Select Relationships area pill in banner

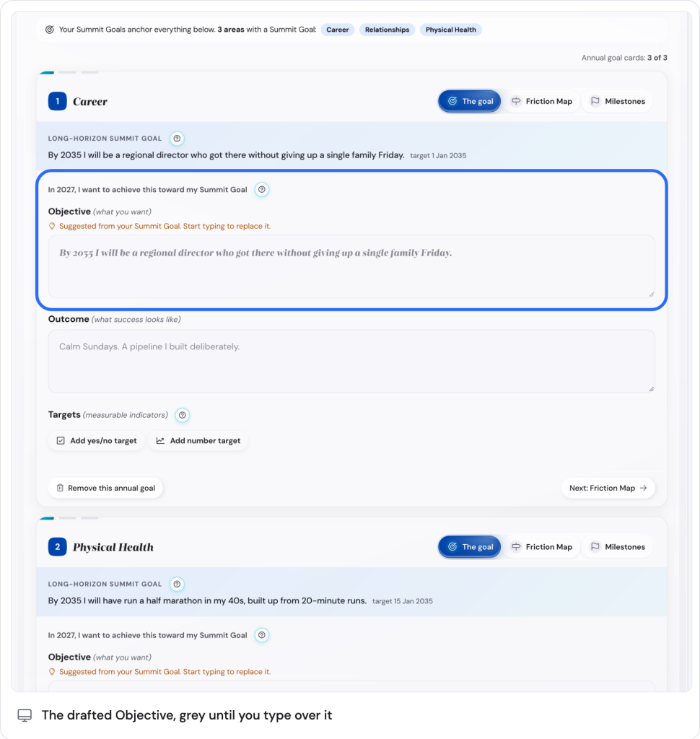(387, 30)
